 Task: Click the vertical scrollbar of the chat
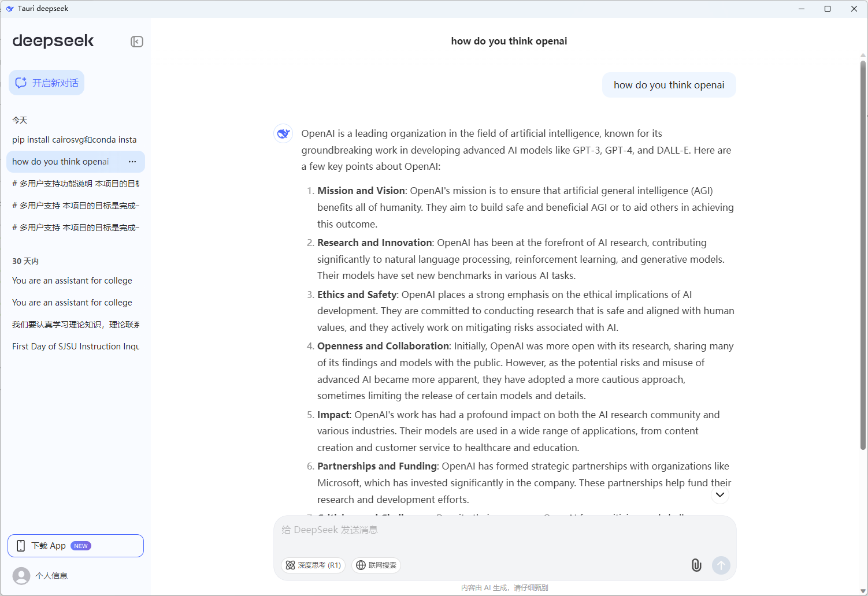[x=863, y=254]
